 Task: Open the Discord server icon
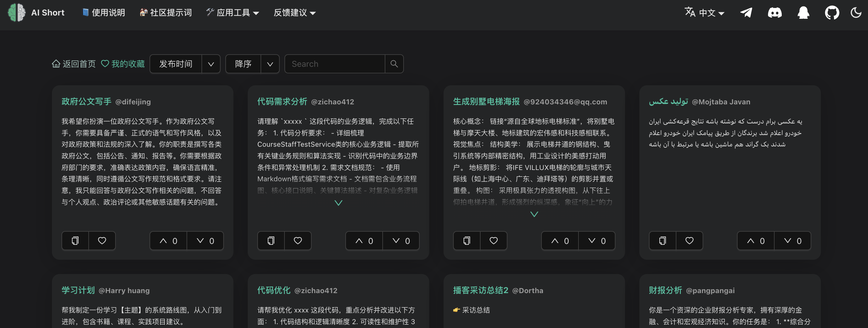(775, 13)
